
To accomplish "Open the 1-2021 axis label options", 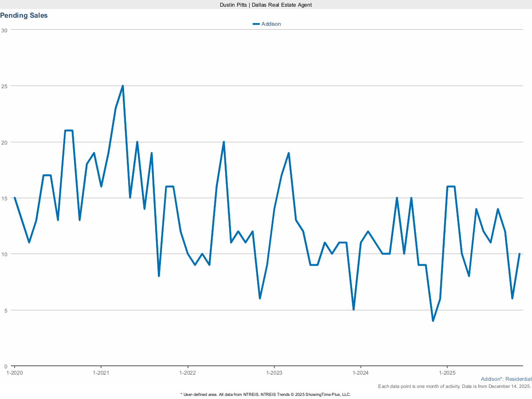I will [x=102, y=373].
